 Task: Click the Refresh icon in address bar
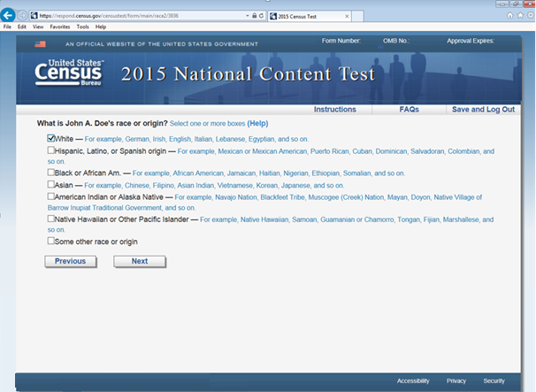pyautogui.click(x=261, y=16)
